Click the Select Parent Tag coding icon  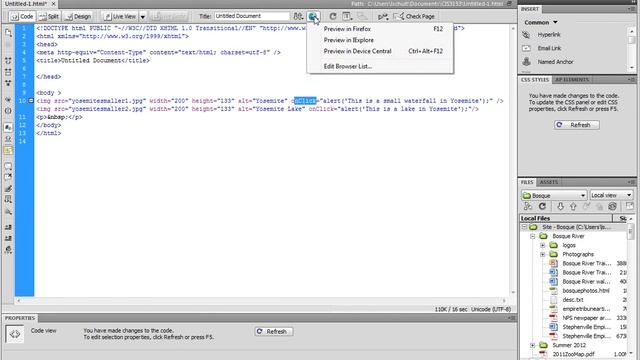(x=8, y=100)
